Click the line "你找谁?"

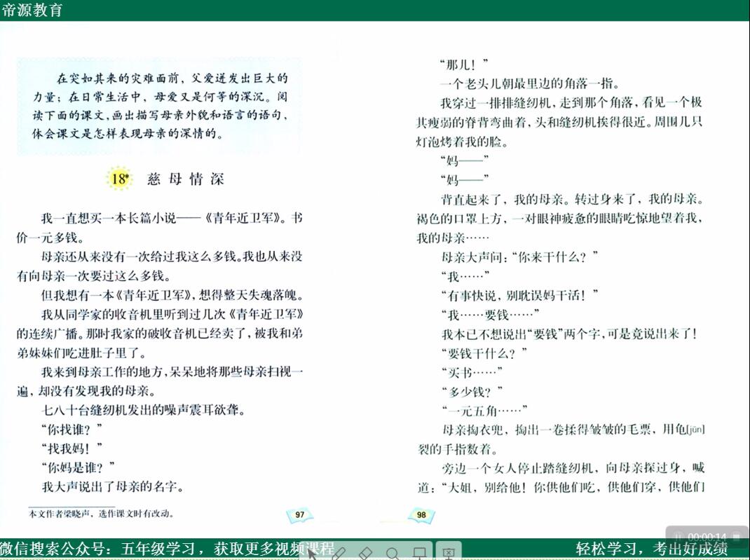click(x=71, y=430)
